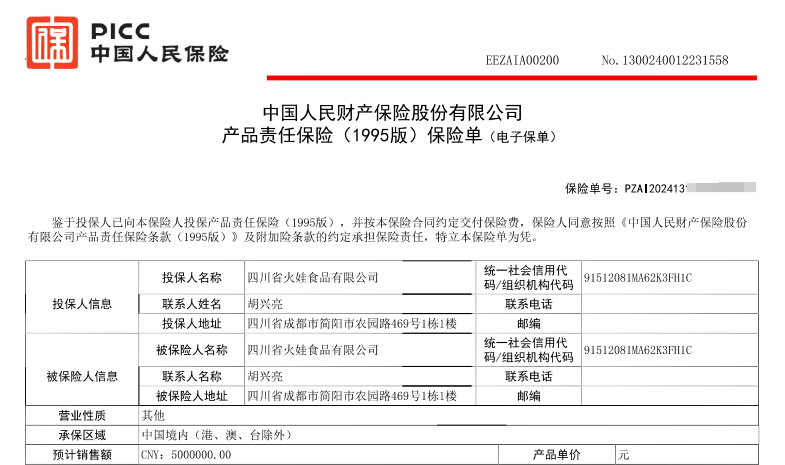
Task: Click the title 中国人民财产保险股份有限公司
Action: pos(392,111)
